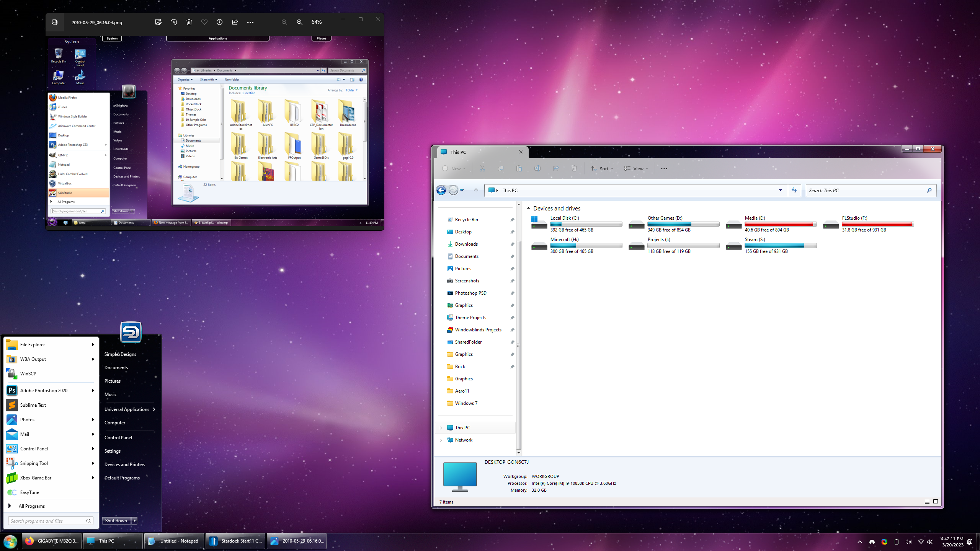Open Devices and Printers from Start menu

point(124,464)
